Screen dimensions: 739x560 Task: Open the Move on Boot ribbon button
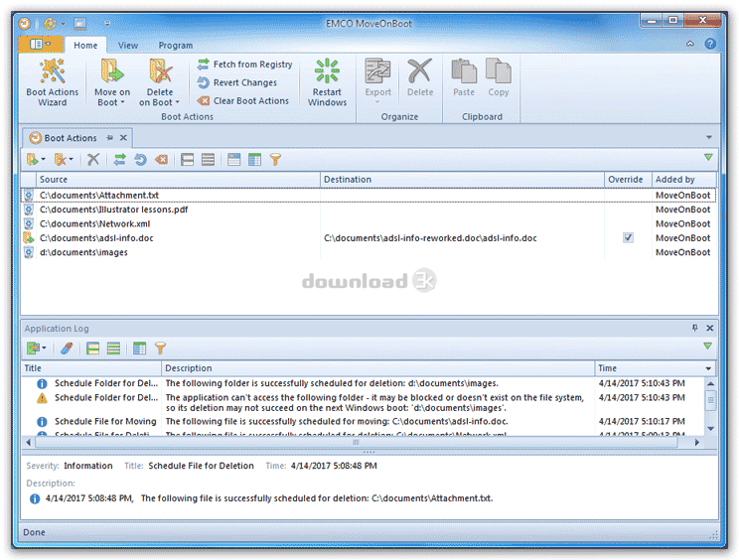[111, 82]
